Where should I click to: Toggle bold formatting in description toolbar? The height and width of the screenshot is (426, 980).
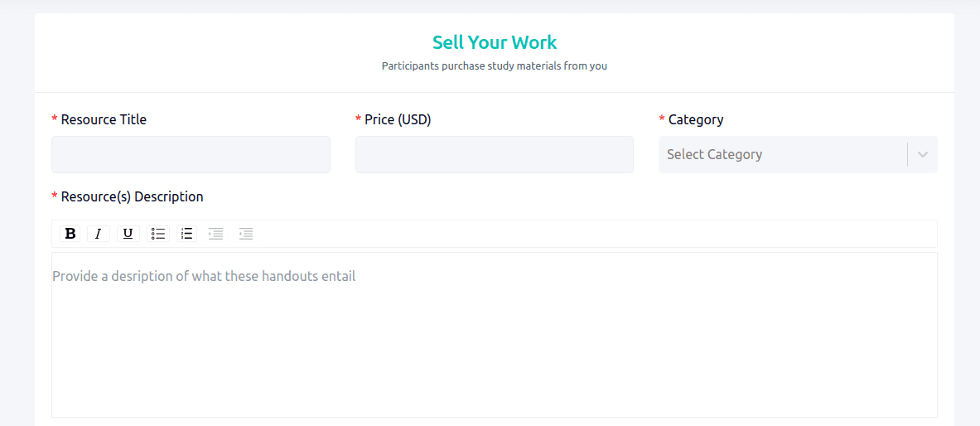coord(70,234)
